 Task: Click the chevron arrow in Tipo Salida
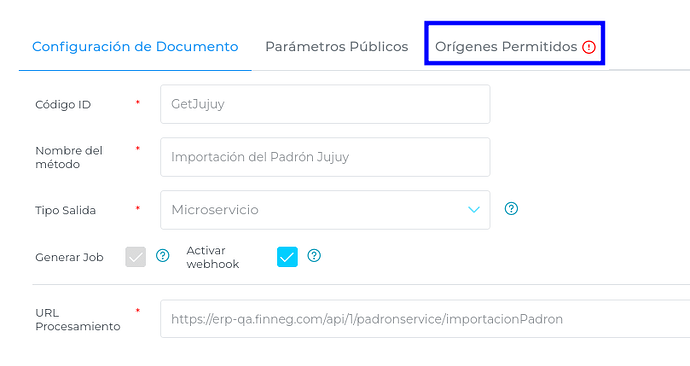(473, 210)
